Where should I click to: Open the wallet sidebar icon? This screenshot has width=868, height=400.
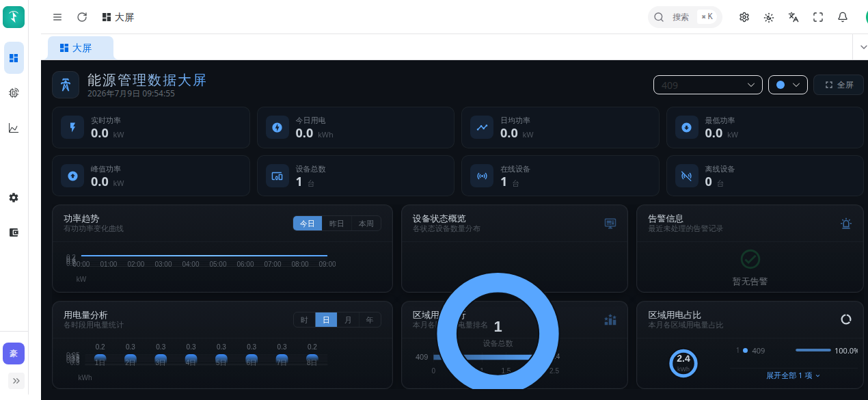tap(14, 232)
